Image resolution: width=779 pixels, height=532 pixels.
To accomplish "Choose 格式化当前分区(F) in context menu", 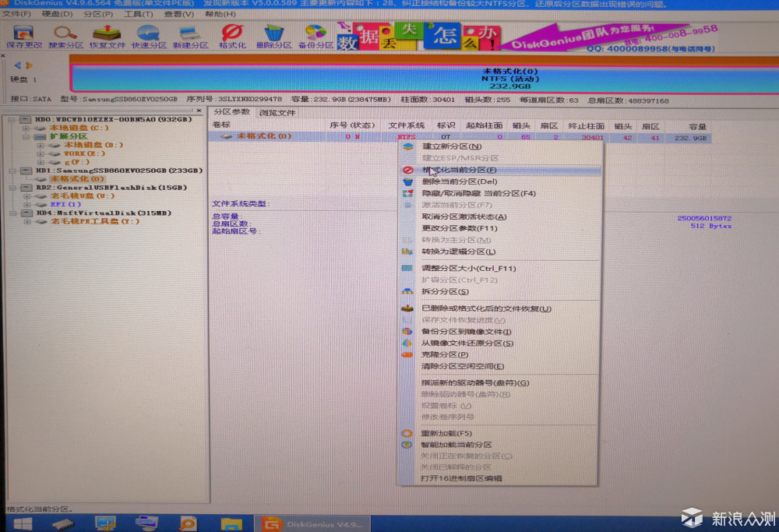I will tap(500, 170).
